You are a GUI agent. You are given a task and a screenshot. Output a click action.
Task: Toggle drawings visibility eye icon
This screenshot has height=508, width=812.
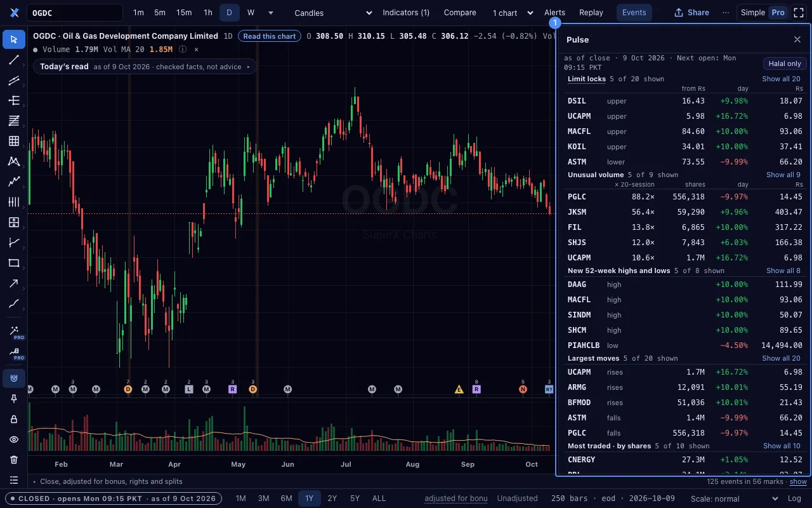14,439
